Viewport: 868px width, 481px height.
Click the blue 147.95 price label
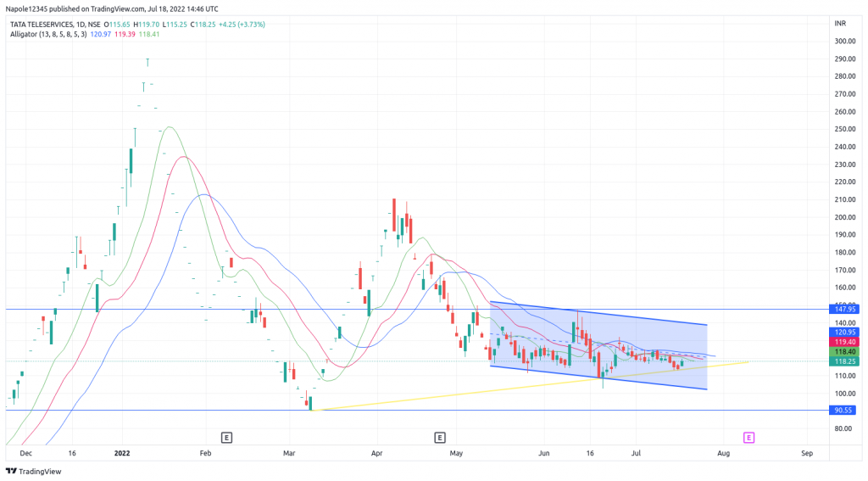844,309
